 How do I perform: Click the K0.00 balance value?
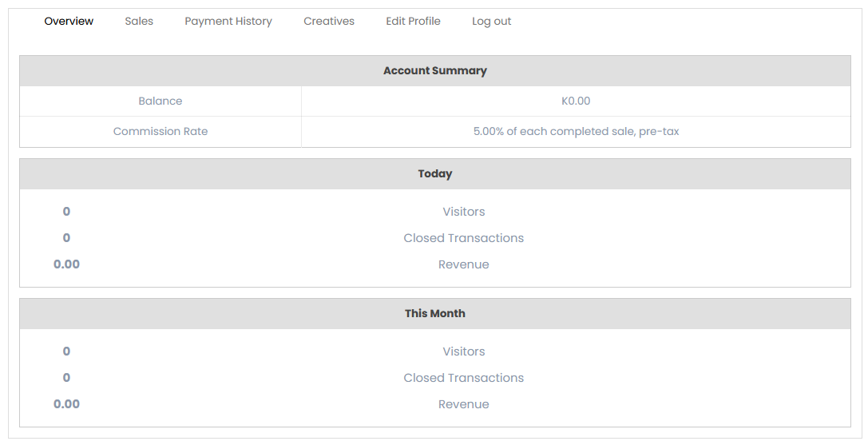point(576,101)
